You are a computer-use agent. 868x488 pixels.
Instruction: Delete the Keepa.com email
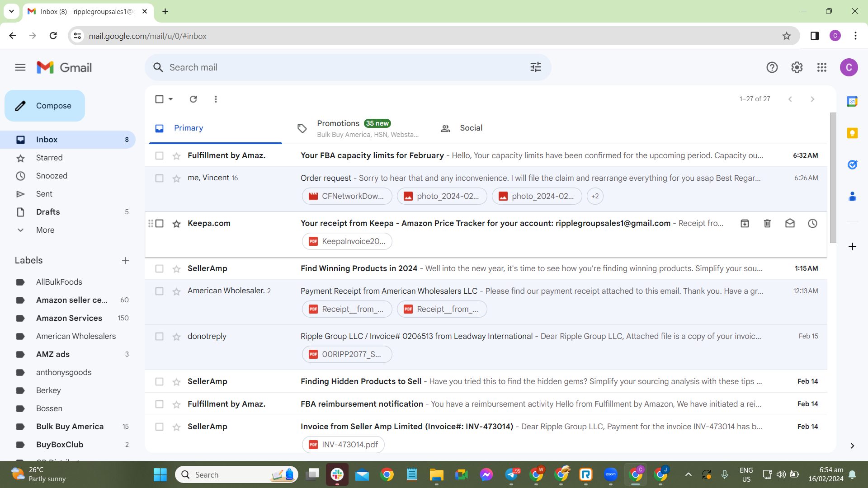[x=767, y=223]
